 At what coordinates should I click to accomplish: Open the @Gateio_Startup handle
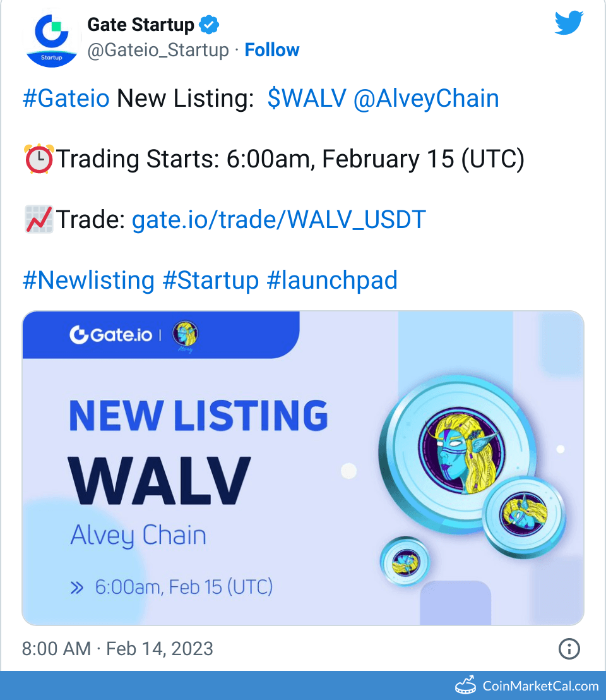[x=158, y=50]
